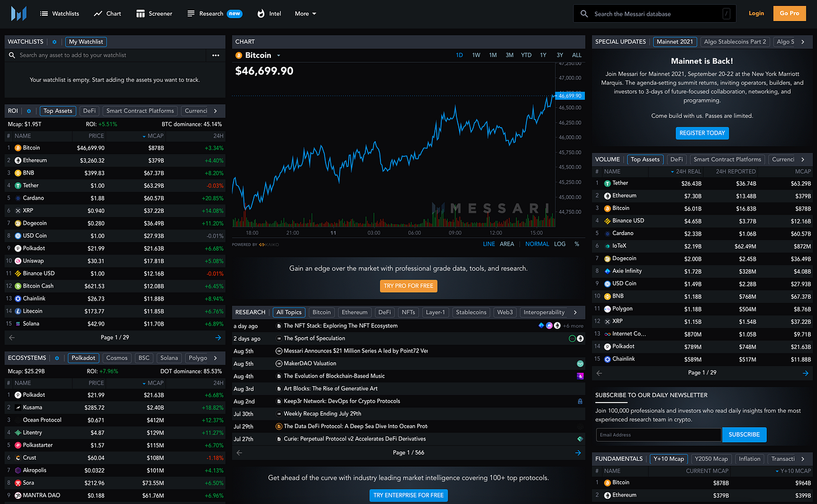Click the Bitcoin icon in ROI table
Image resolution: width=817 pixels, height=504 pixels.
[18, 148]
